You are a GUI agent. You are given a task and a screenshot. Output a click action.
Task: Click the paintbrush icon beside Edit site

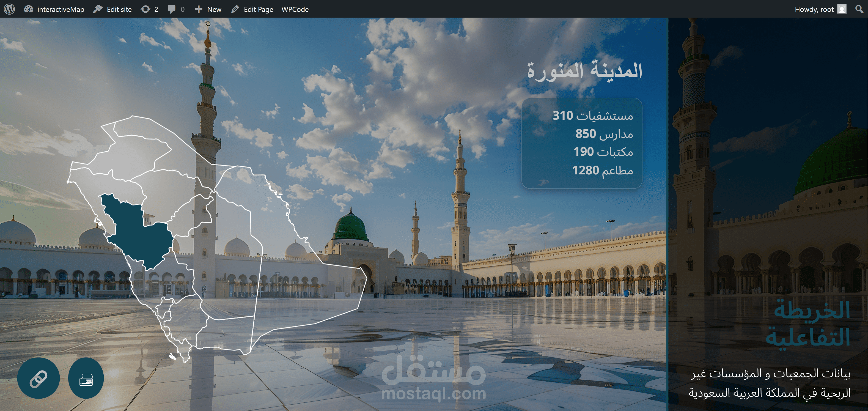[98, 9]
